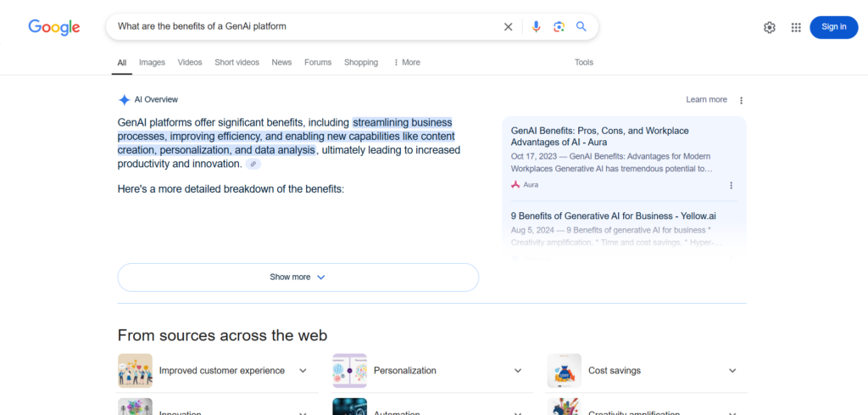
Task: Clear the search box text
Action: click(509, 26)
